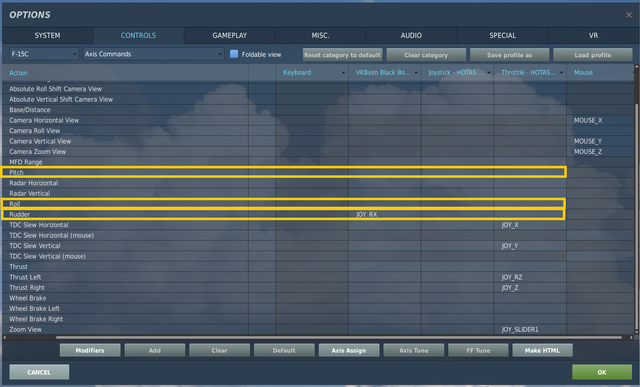The width and height of the screenshot is (640, 387).
Task: Click the Add button
Action: tap(155, 350)
